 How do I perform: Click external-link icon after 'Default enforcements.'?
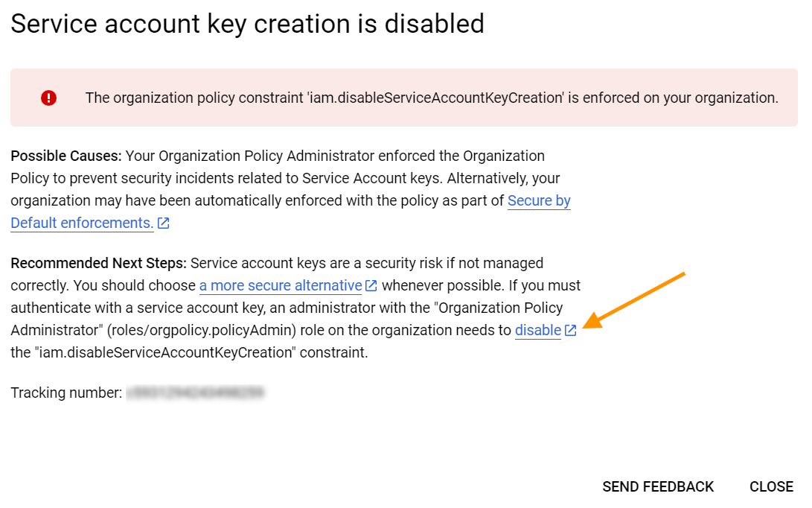(x=164, y=223)
